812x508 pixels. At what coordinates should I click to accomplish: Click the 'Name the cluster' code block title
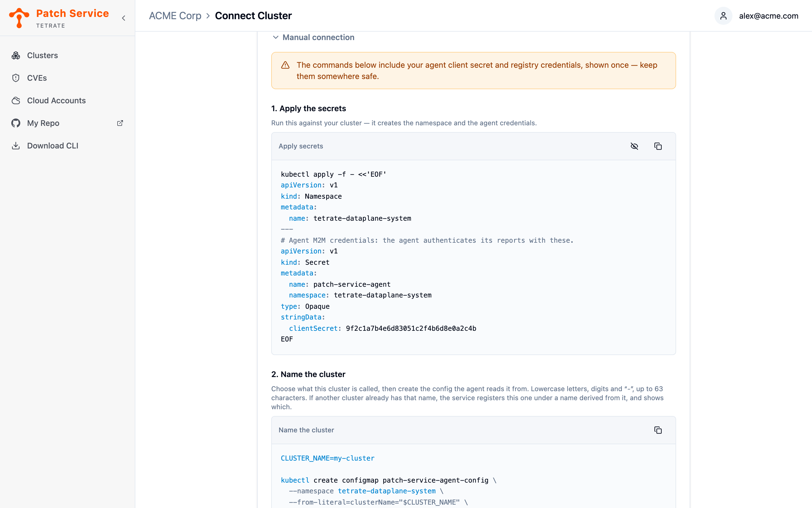306,430
